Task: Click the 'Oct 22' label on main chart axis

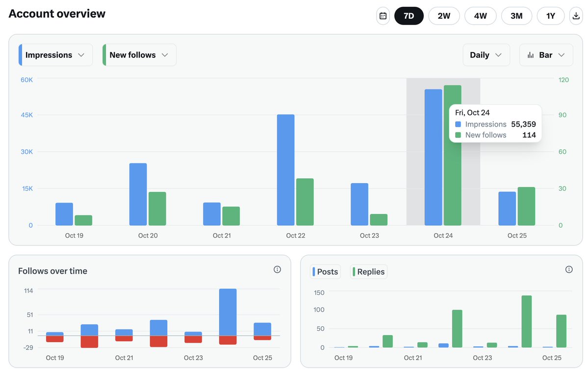Action: pos(296,236)
